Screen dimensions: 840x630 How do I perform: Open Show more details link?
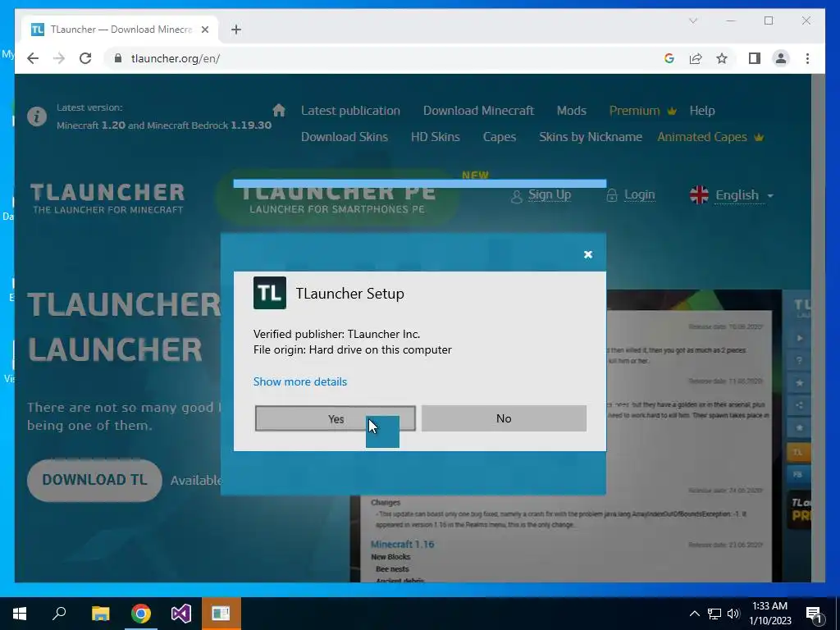[300, 381]
